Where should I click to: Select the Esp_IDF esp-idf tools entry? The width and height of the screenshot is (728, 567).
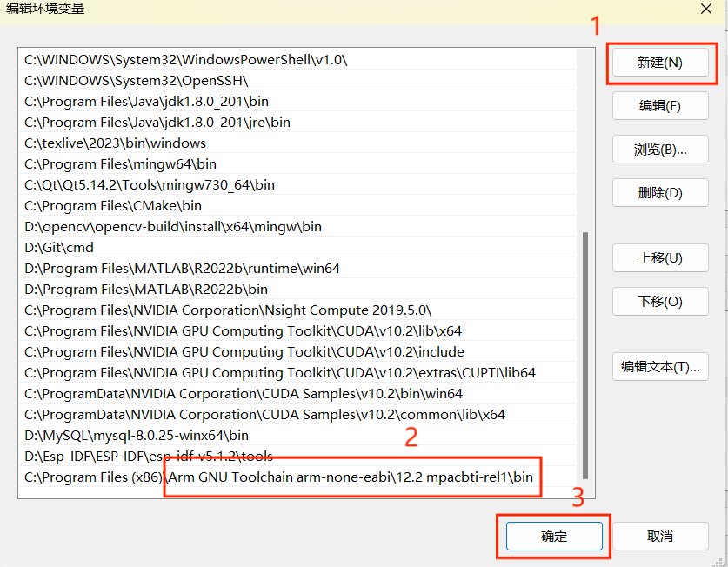(149, 457)
